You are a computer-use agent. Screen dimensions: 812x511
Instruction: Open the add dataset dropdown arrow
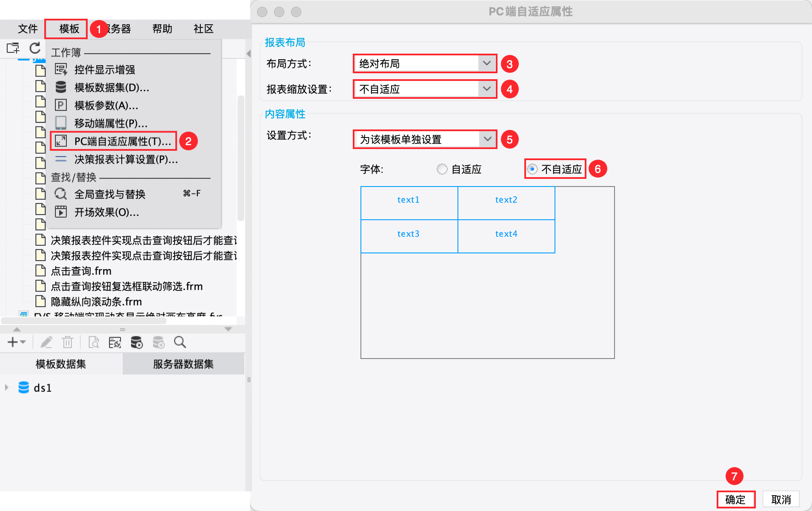(x=23, y=342)
